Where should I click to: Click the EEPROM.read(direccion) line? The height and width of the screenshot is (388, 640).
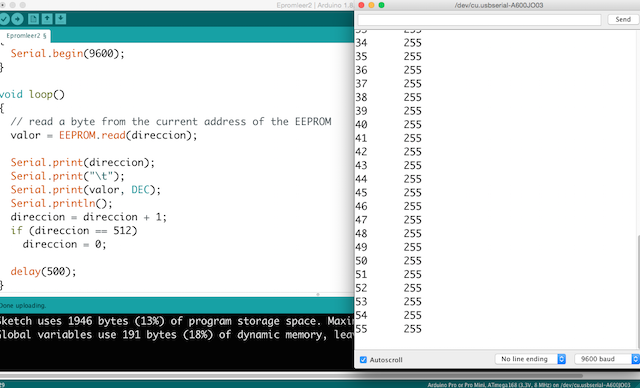(104, 135)
